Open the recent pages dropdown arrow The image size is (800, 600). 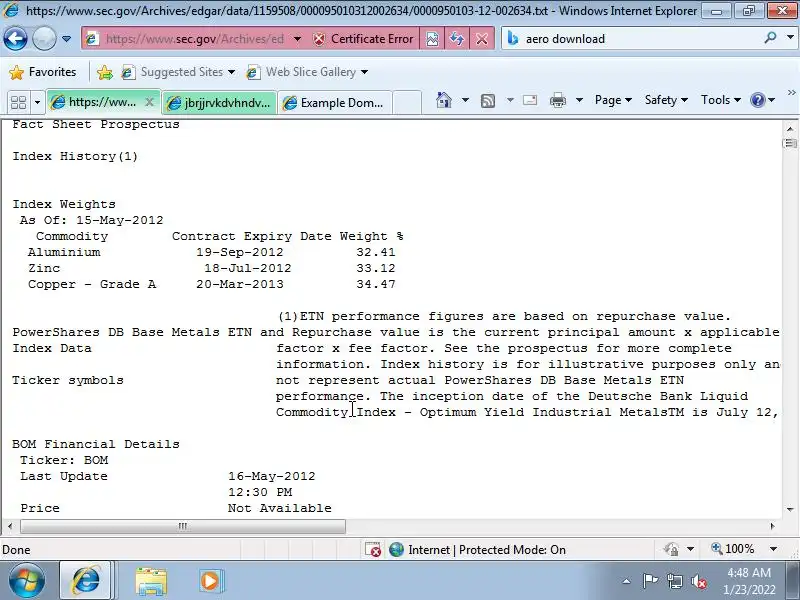[66, 39]
